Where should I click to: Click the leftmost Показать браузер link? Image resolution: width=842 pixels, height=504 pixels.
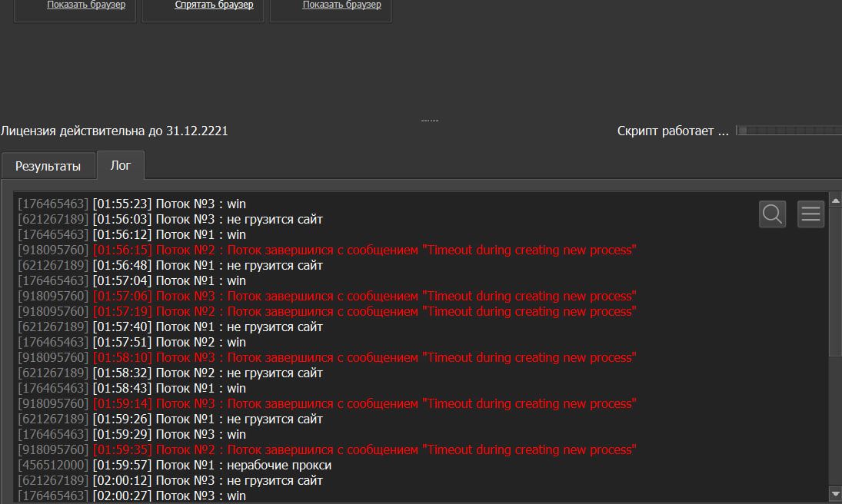(x=86, y=5)
